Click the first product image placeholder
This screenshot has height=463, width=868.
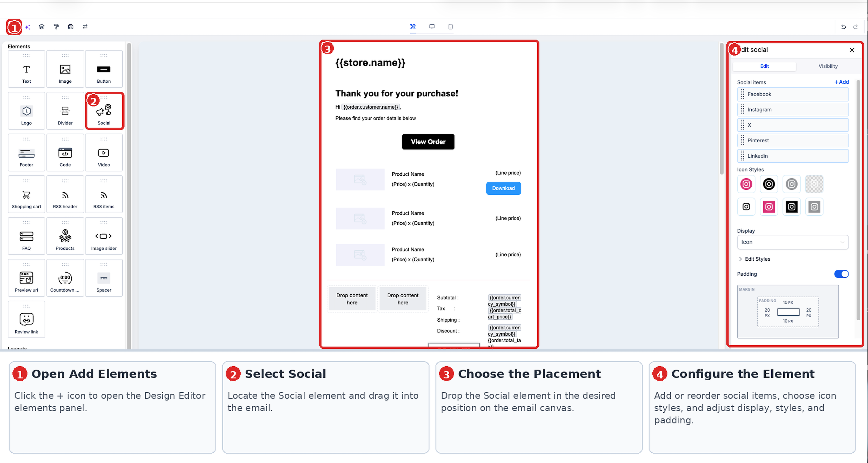tap(360, 180)
